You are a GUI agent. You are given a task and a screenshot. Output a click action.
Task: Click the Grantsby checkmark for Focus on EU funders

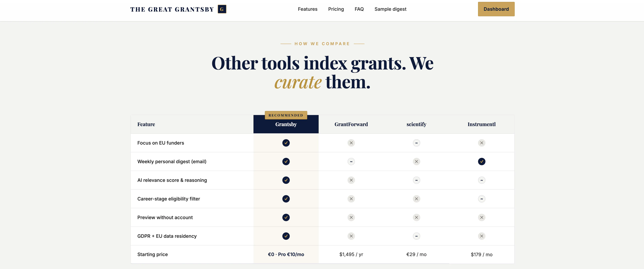[x=286, y=143]
